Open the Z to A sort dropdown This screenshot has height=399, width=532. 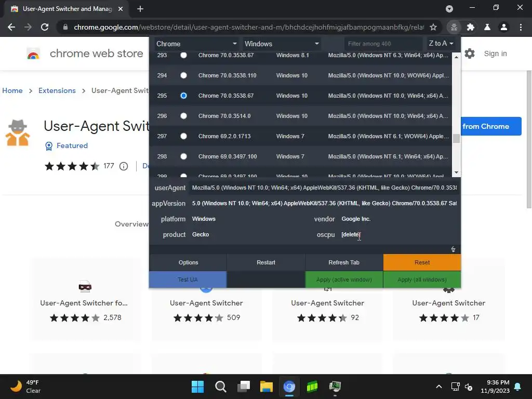point(441,44)
